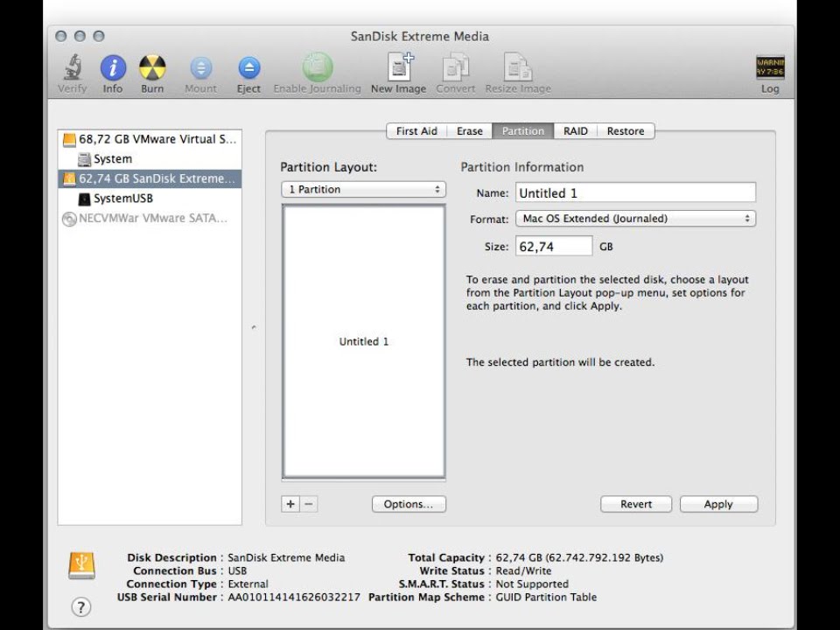Select the NECVMWar VMware SATA drive

coord(150,218)
